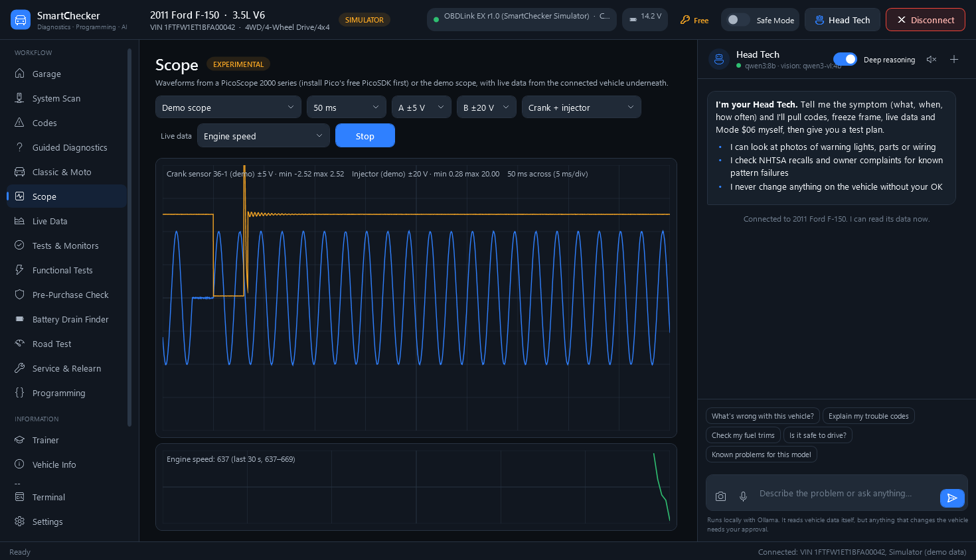Screen dimensions: 976x560
Task: Open System Scan from the sidebar
Action: [x=66, y=98]
